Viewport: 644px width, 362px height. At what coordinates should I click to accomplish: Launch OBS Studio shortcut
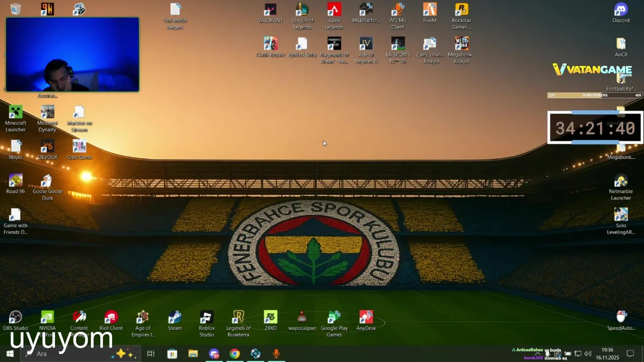tap(16, 320)
